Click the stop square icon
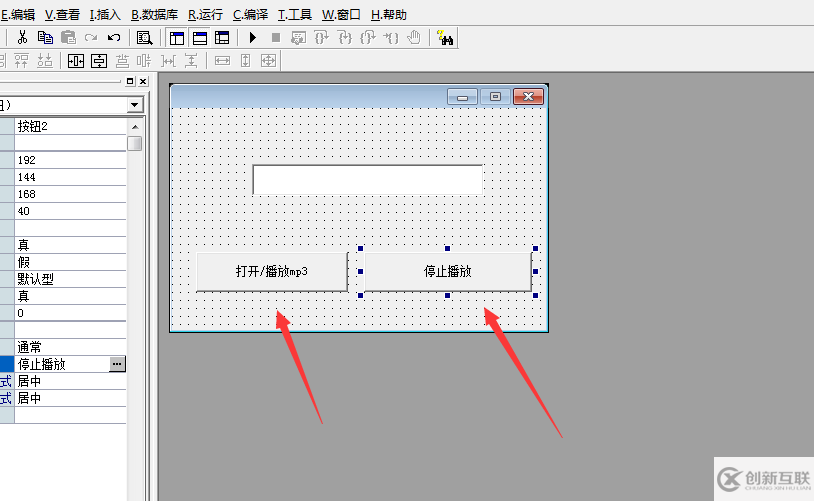 (x=276, y=37)
